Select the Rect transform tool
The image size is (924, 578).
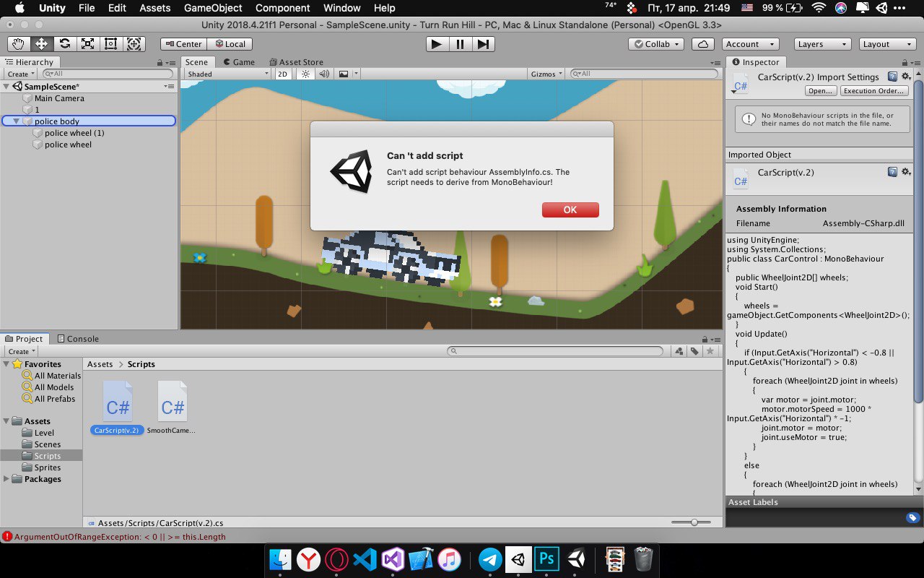point(110,44)
